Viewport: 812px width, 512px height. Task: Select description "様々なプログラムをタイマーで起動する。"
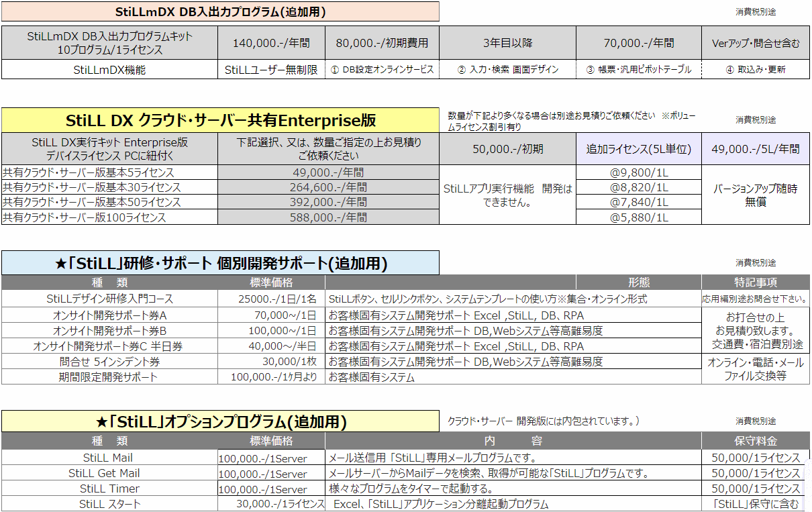[x=513, y=489]
